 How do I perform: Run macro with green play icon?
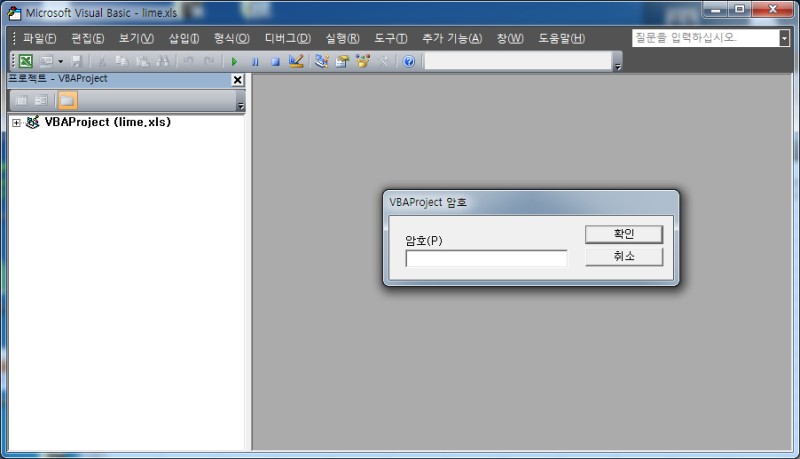234,61
